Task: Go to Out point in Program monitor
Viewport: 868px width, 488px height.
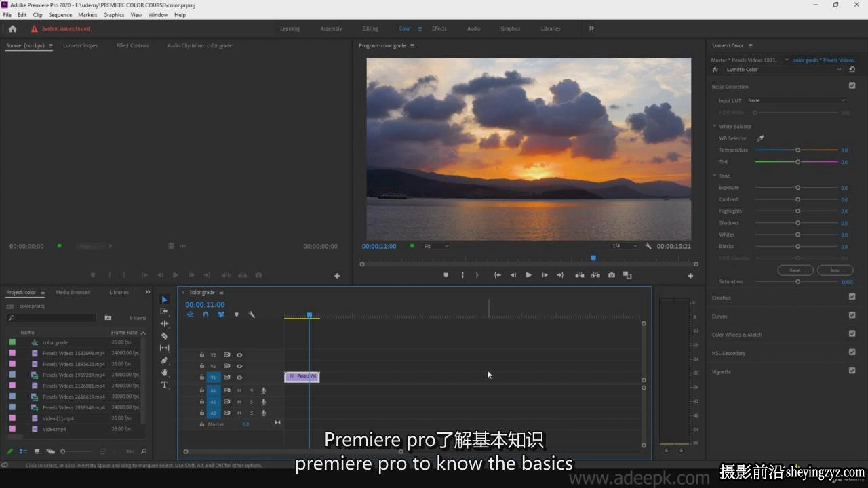Action: pyautogui.click(x=560, y=275)
